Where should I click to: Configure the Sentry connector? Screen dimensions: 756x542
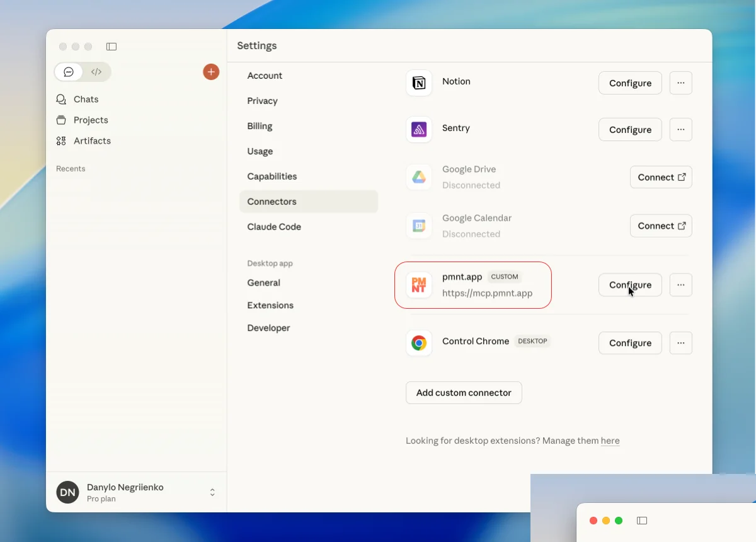tap(630, 130)
